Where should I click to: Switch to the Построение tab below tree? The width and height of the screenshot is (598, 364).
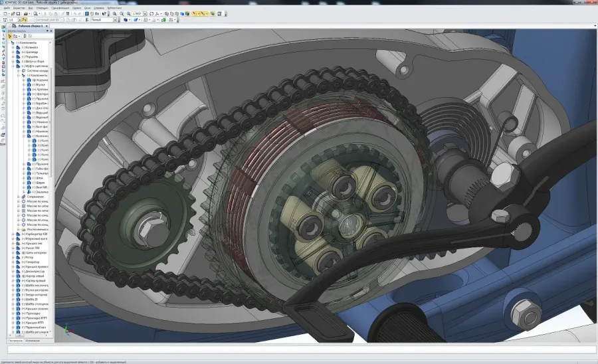16,340
